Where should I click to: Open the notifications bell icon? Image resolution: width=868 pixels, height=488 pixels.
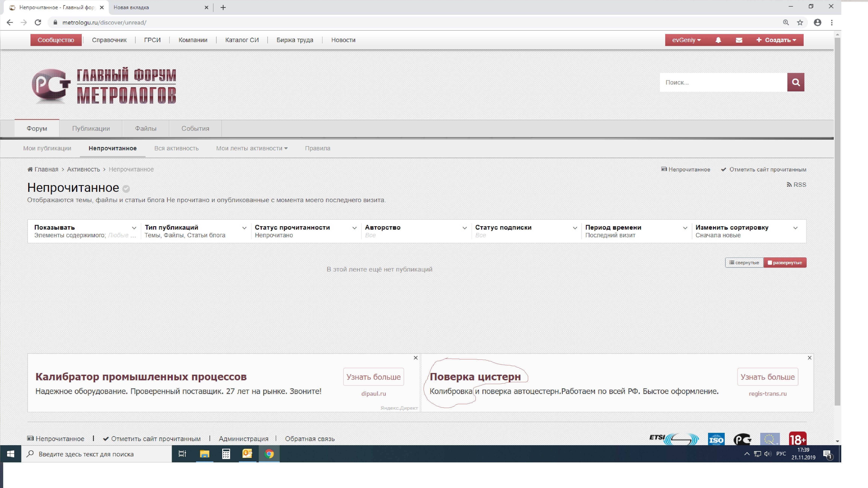pyautogui.click(x=718, y=40)
